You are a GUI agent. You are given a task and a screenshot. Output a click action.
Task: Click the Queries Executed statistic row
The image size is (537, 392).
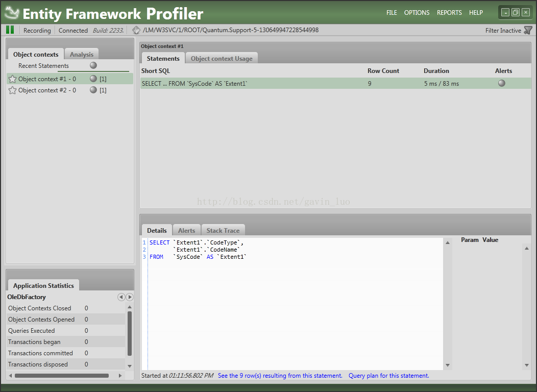pos(66,331)
